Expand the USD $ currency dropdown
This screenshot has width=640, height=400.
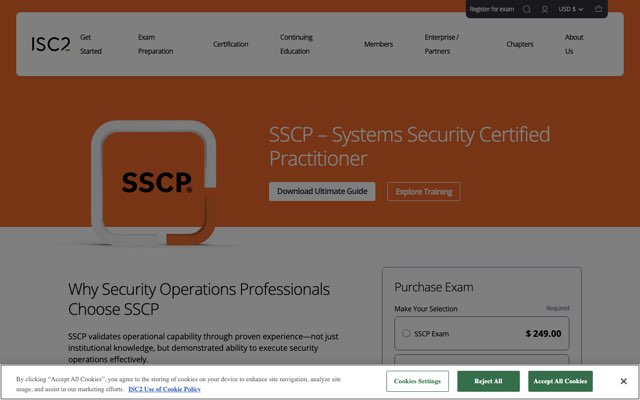click(571, 9)
